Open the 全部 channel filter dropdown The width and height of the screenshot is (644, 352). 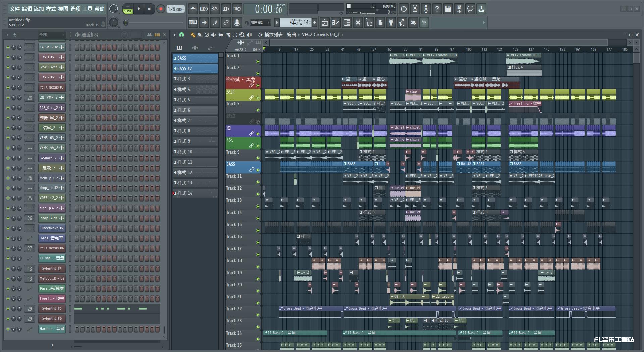51,35
